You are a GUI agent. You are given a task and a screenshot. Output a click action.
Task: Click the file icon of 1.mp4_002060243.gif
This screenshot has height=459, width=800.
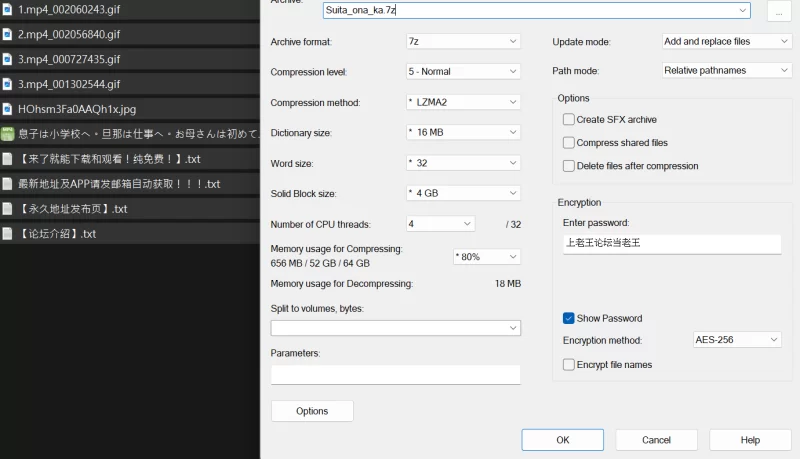click(x=7, y=9)
